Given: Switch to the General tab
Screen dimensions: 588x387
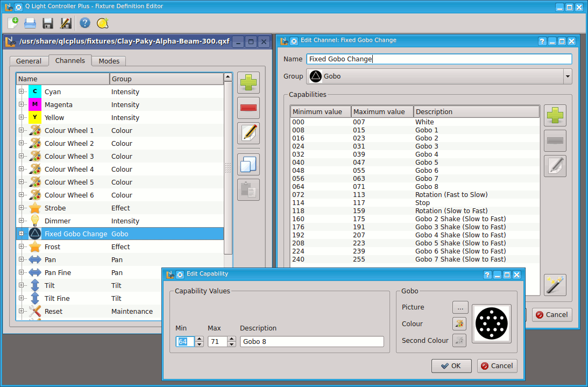Looking at the screenshot, I should (29, 61).
